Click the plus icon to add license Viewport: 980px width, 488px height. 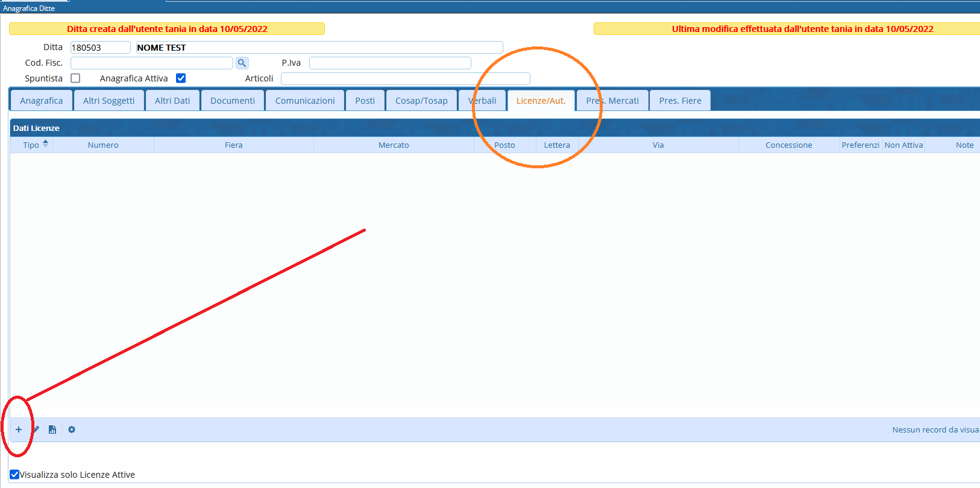[x=19, y=429]
